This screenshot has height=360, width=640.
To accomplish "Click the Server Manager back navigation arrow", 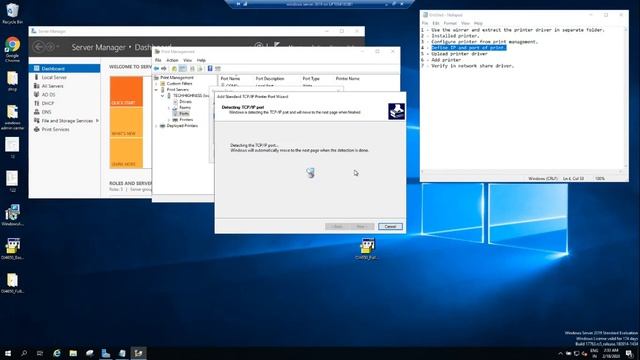I will tap(39, 47).
